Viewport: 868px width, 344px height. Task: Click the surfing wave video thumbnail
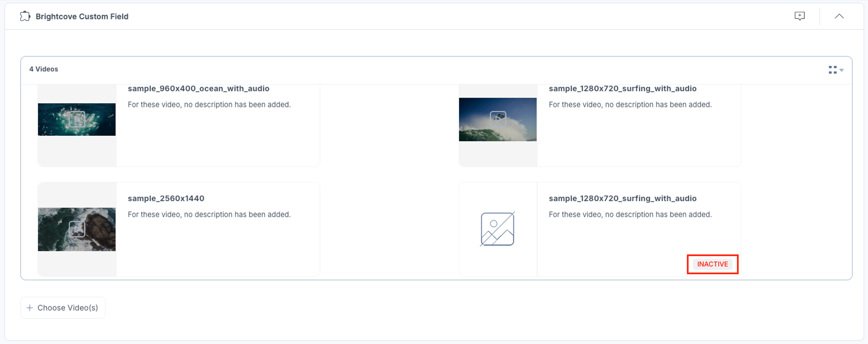[498, 119]
